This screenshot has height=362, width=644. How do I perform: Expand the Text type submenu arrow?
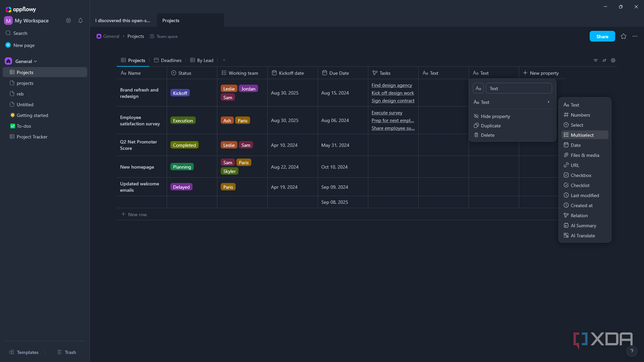549,102
